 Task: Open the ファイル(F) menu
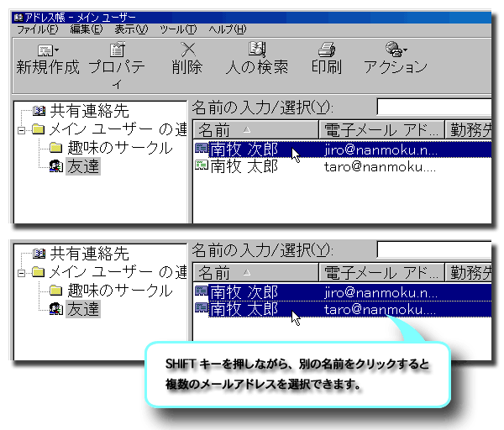tap(38, 29)
